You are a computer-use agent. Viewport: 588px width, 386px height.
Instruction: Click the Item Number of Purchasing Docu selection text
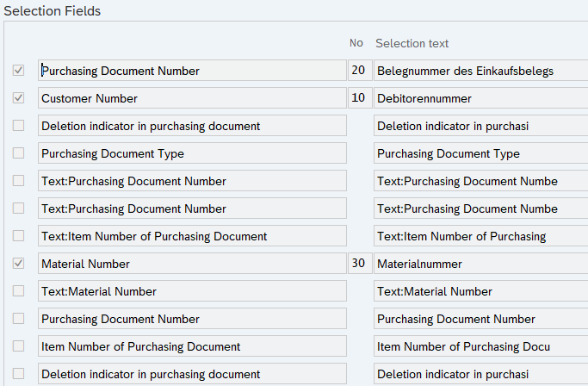pos(480,346)
